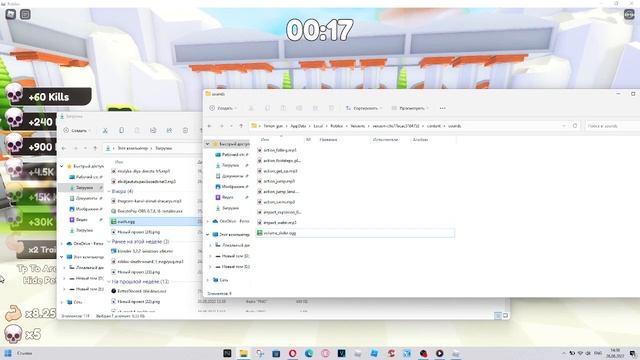Click the search box in sounds window

612,126
